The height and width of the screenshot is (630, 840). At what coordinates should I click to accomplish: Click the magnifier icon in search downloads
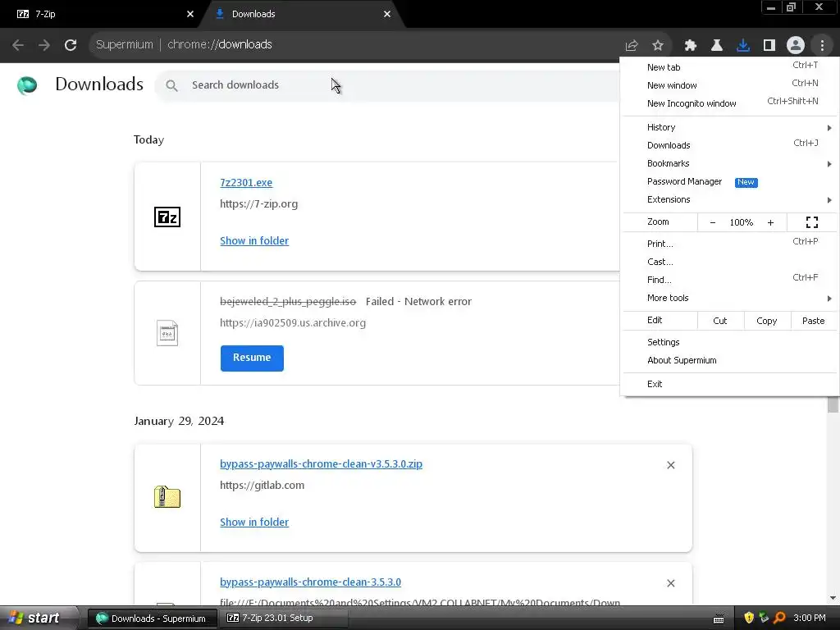tap(171, 85)
